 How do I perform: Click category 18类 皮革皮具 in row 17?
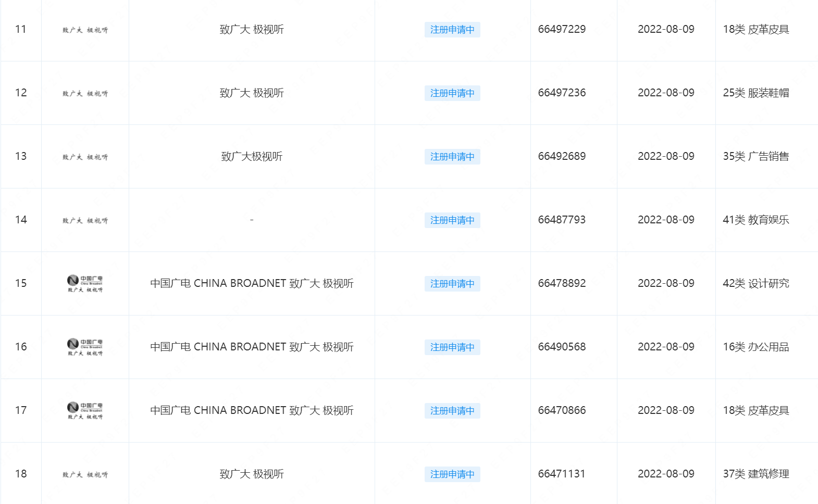756,411
